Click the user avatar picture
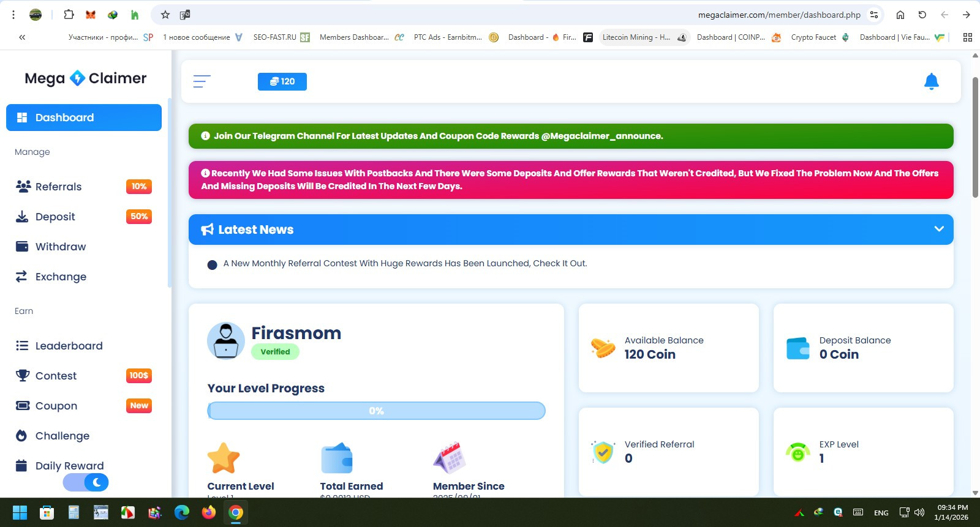This screenshot has height=527, width=980. 226,341
